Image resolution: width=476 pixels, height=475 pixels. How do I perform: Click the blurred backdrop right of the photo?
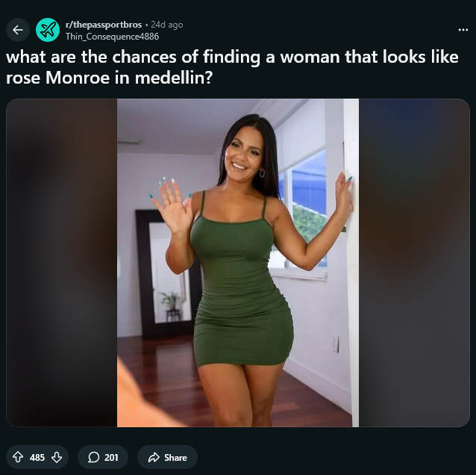tap(414, 263)
